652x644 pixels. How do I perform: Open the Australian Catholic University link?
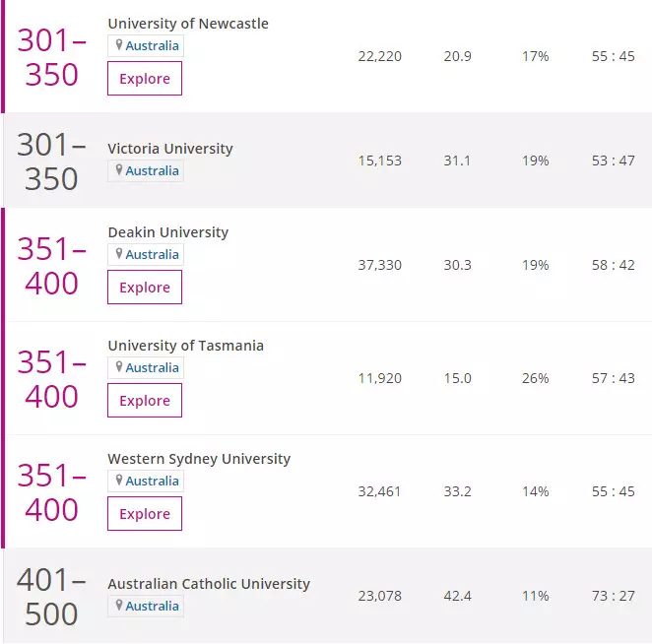click(209, 584)
